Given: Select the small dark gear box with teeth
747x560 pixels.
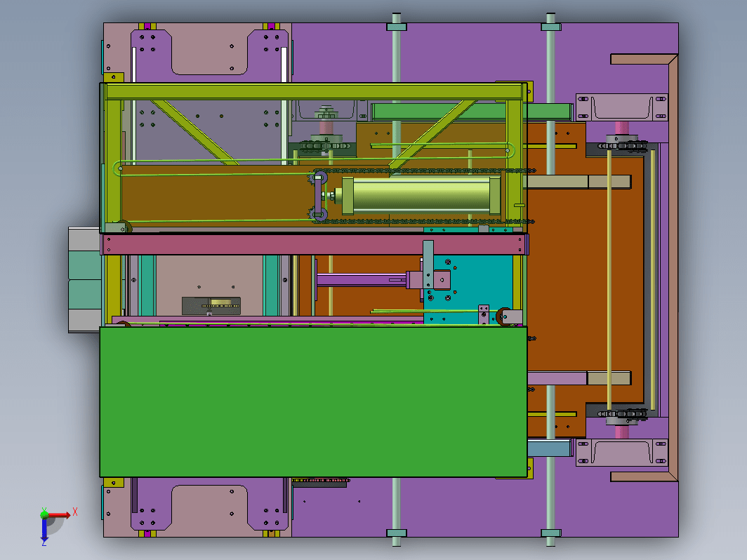Looking at the screenshot, I should (211, 306).
